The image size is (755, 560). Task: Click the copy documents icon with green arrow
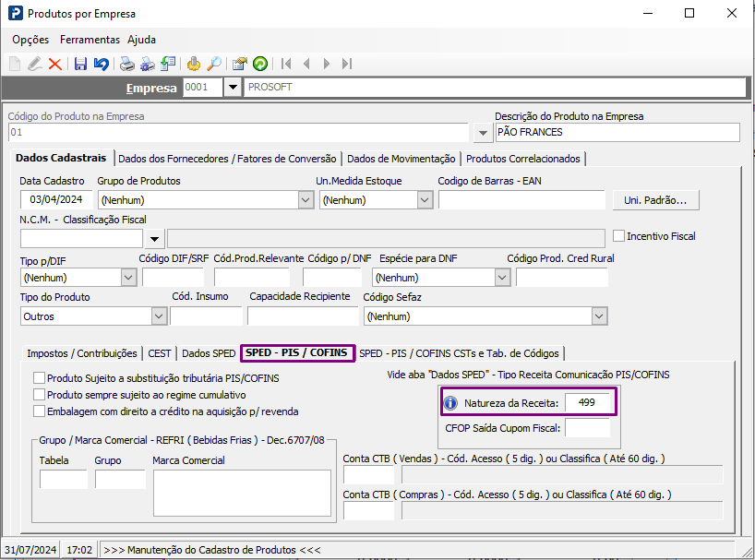point(168,64)
